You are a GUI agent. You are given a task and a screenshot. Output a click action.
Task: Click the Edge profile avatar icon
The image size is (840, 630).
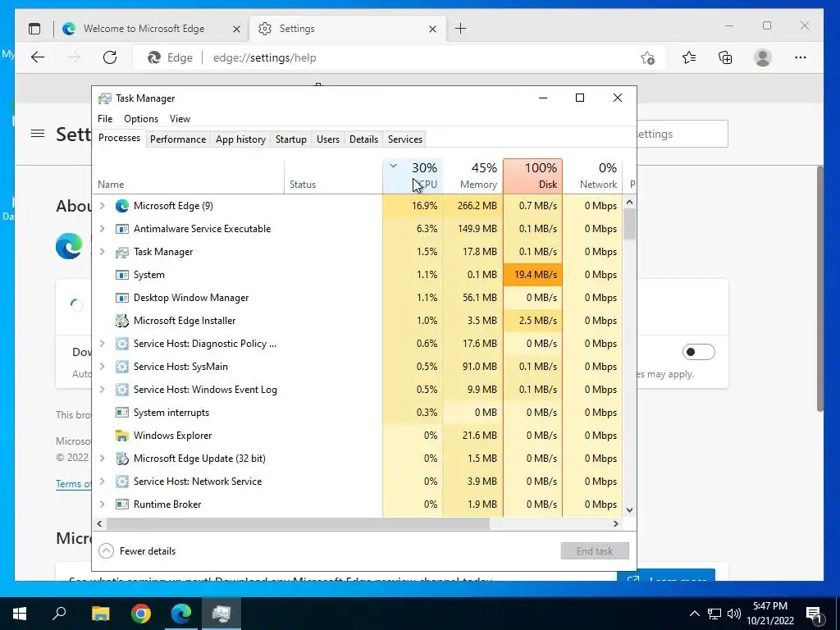(x=762, y=57)
